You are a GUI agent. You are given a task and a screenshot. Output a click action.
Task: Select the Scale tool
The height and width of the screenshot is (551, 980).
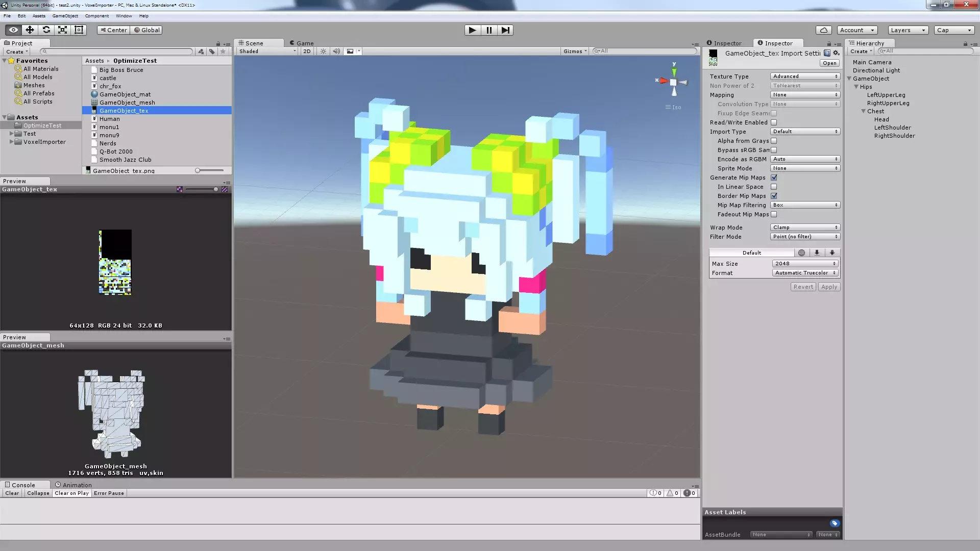62,30
